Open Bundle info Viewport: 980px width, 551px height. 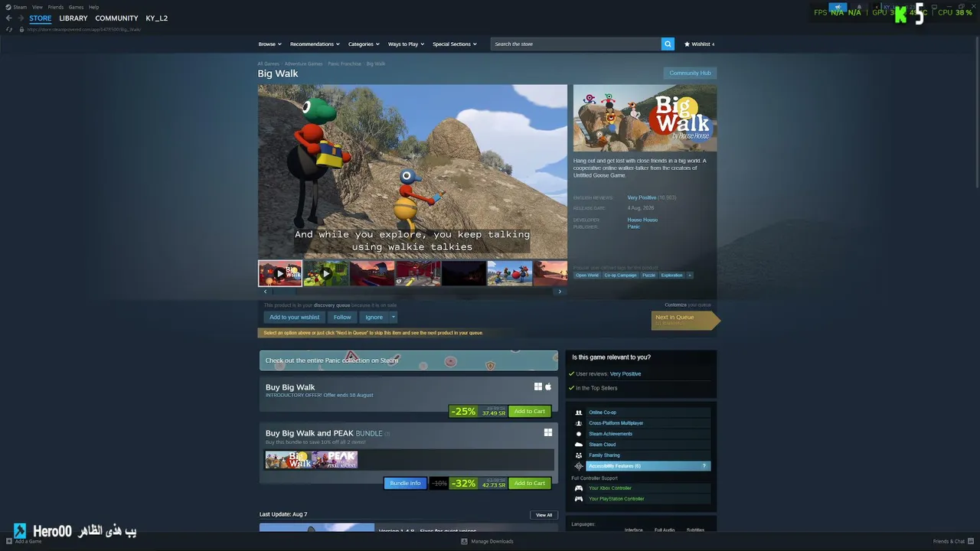[405, 484]
